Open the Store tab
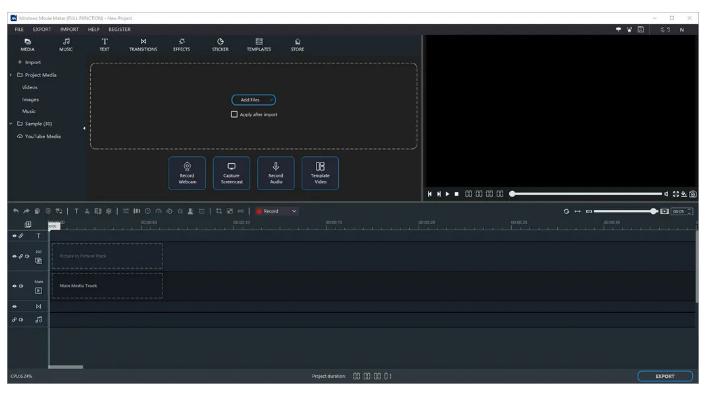Screen dimensions: 707x397 pyautogui.click(x=298, y=45)
